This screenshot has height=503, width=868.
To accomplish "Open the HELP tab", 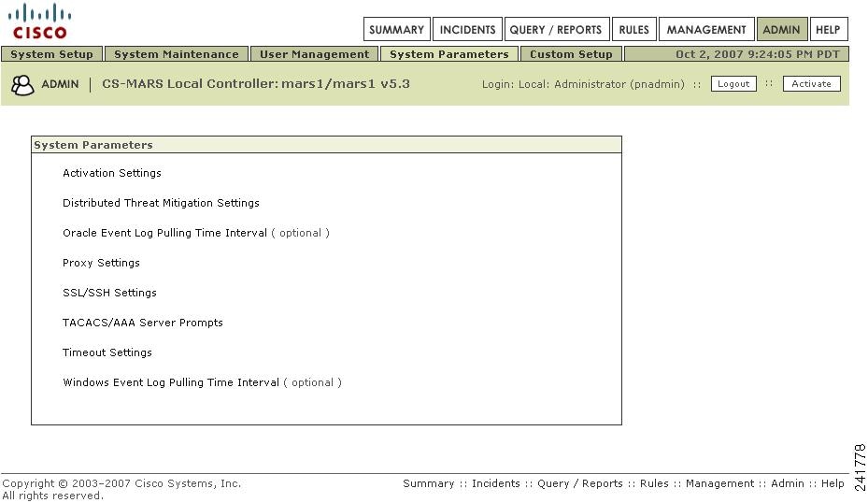I will point(828,29).
